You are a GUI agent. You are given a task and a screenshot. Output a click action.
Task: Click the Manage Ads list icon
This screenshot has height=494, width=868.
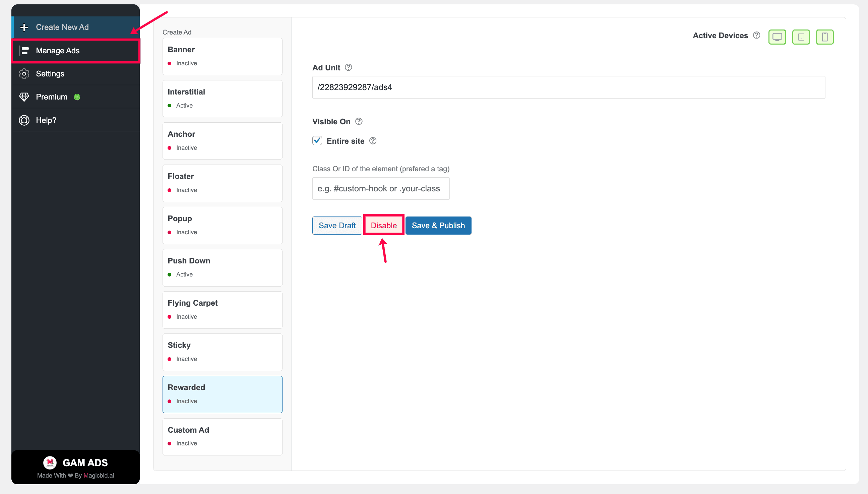pyautogui.click(x=24, y=51)
